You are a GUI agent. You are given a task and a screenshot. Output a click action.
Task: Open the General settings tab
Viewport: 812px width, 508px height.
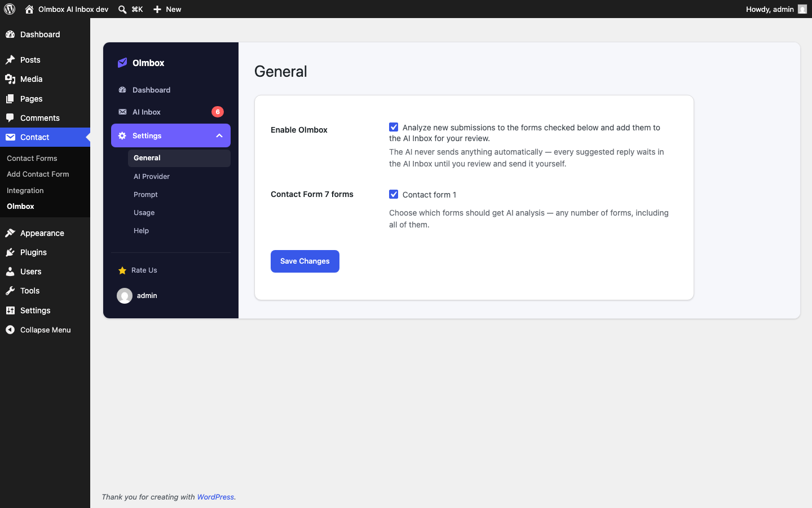[179, 158]
